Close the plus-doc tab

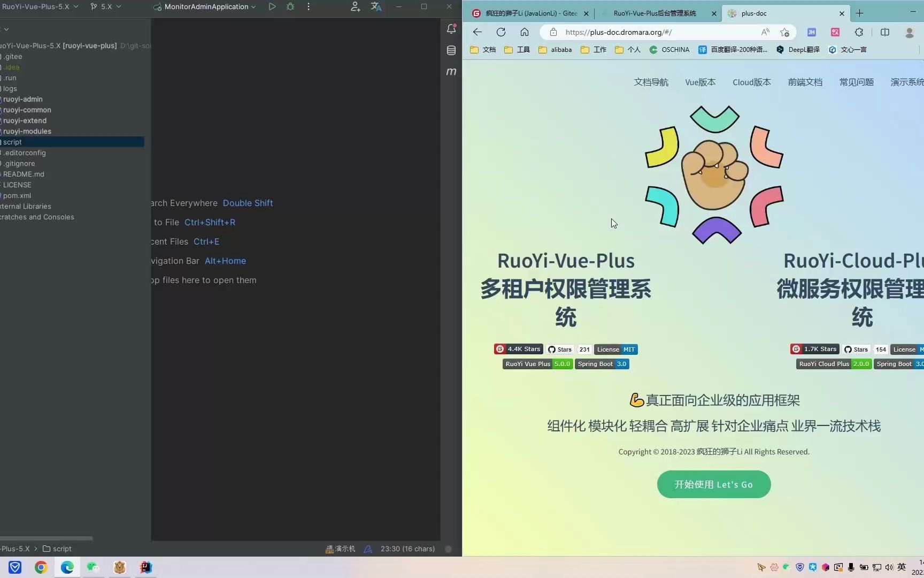(842, 13)
